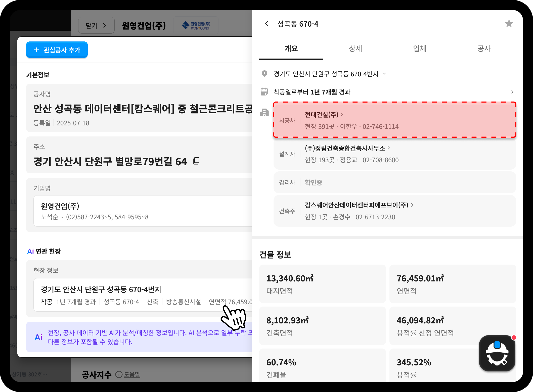Copy the address with the copy icon
Viewport: 533px width, 392px height.
pyautogui.click(x=196, y=161)
